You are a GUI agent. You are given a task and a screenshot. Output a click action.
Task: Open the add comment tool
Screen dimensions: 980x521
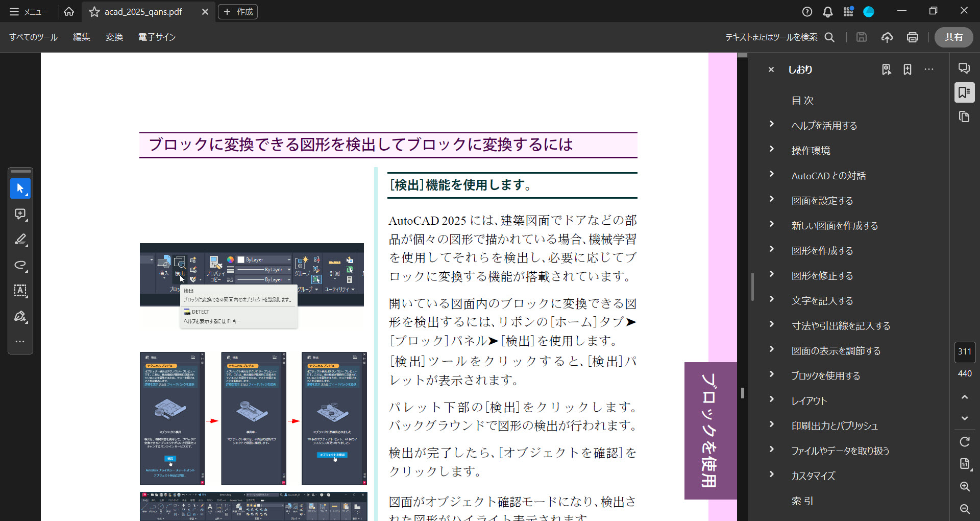[20, 214]
